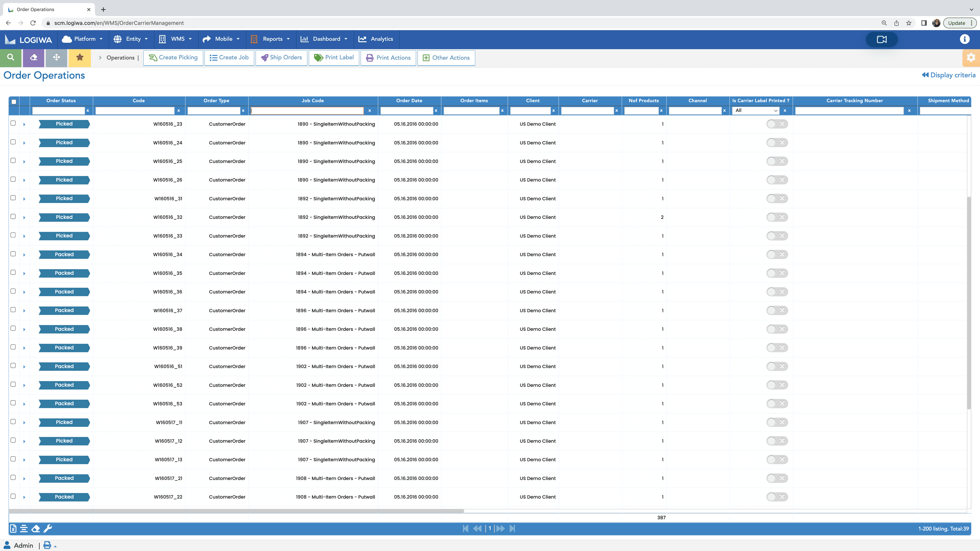
Task: Sort by Order Date column header
Action: point(409,101)
